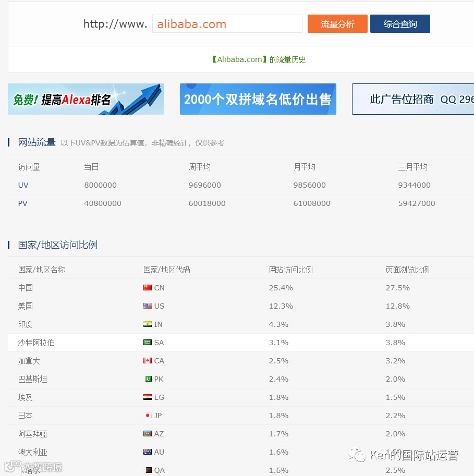Select India's visit ratio 4.3%

[278, 324]
